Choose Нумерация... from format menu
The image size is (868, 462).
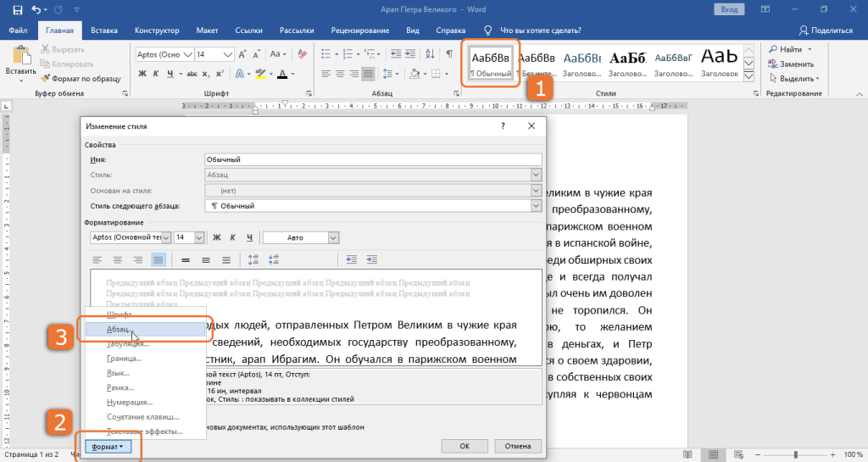pos(145,403)
